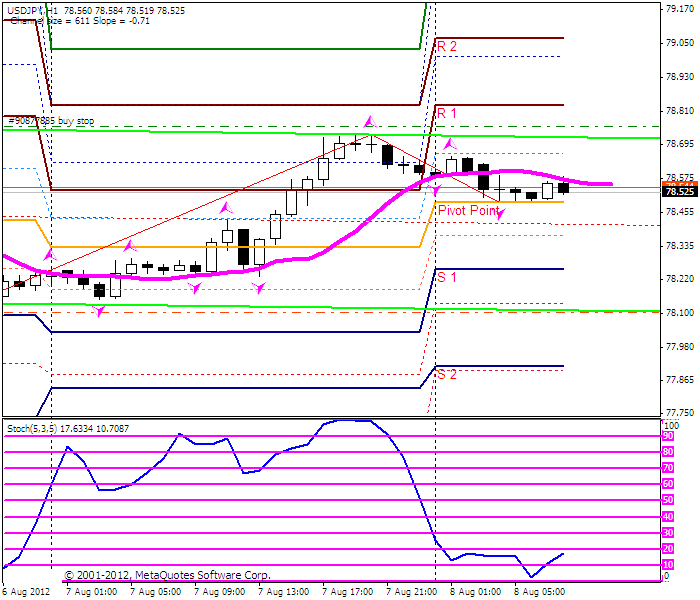Select the Pivot Point label
Screen dimensions: 700x600
[468, 210]
